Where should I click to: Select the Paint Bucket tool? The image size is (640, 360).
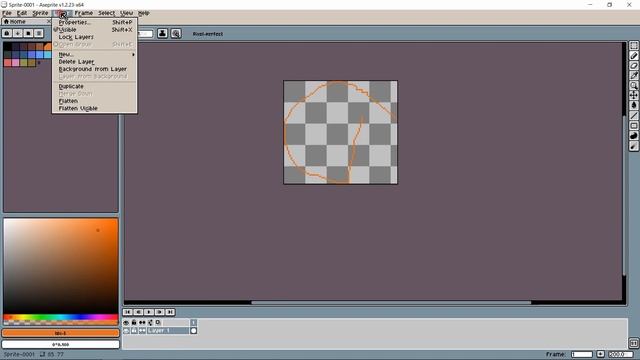point(633,105)
